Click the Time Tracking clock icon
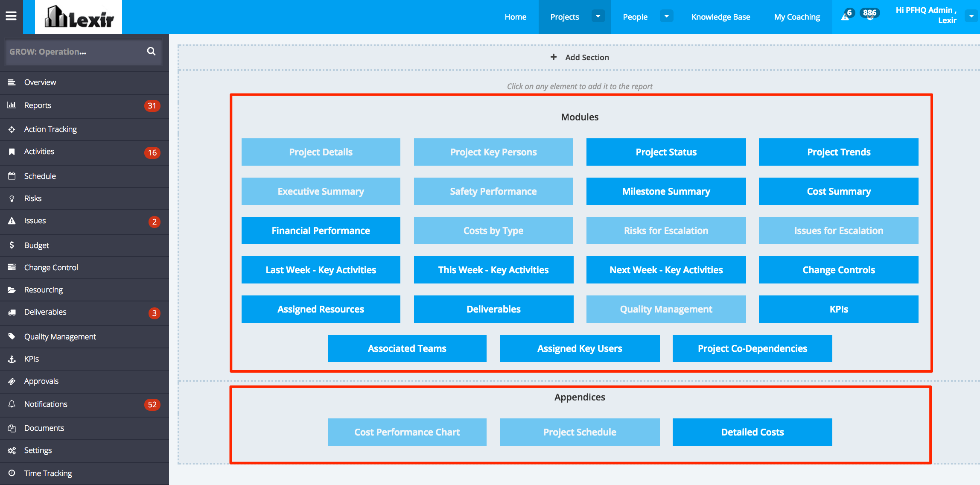 [12, 473]
